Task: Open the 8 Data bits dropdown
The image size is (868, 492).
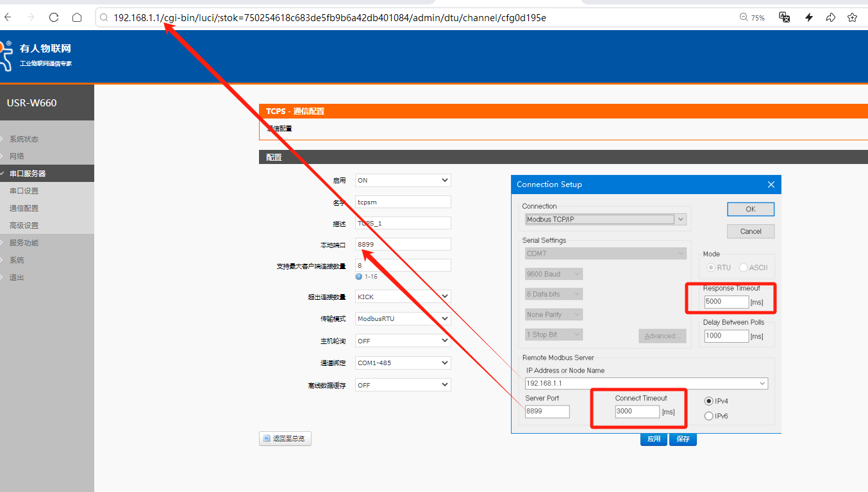Action: tap(554, 294)
